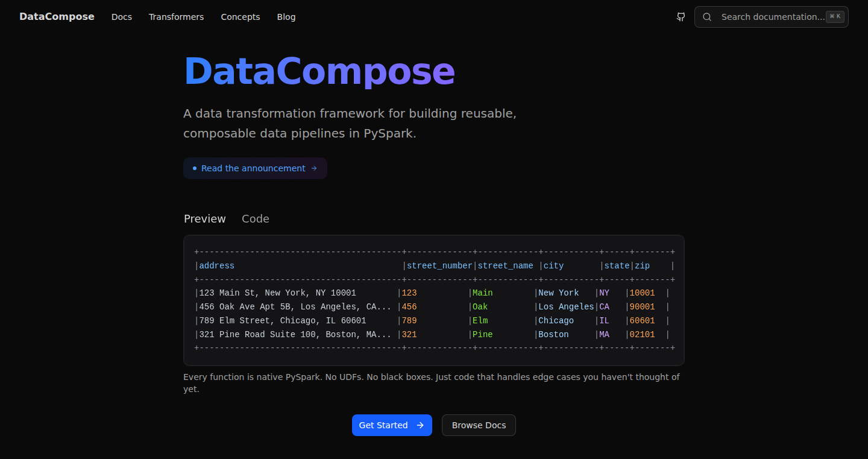The height and width of the screenshot is (459, 868).
Task: Click the Browse Docs button
Action: (479, 425)
